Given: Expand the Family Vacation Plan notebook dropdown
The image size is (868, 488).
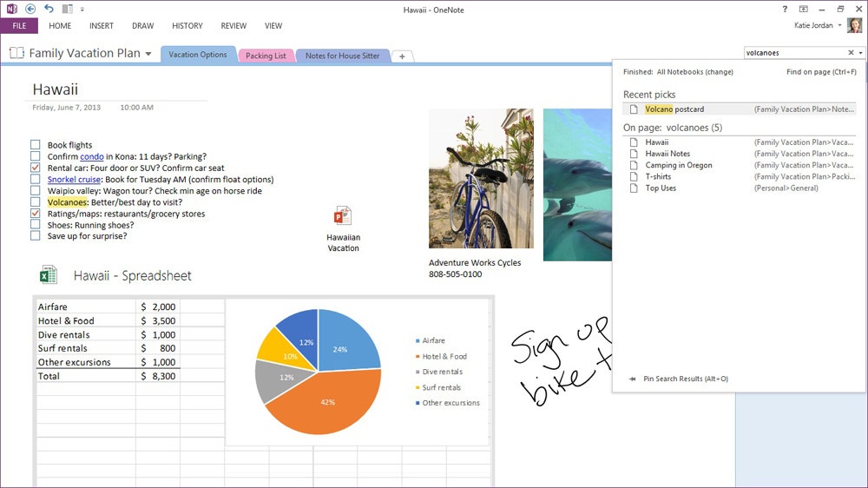Looking at the screenshot, I should click(148, 54).
